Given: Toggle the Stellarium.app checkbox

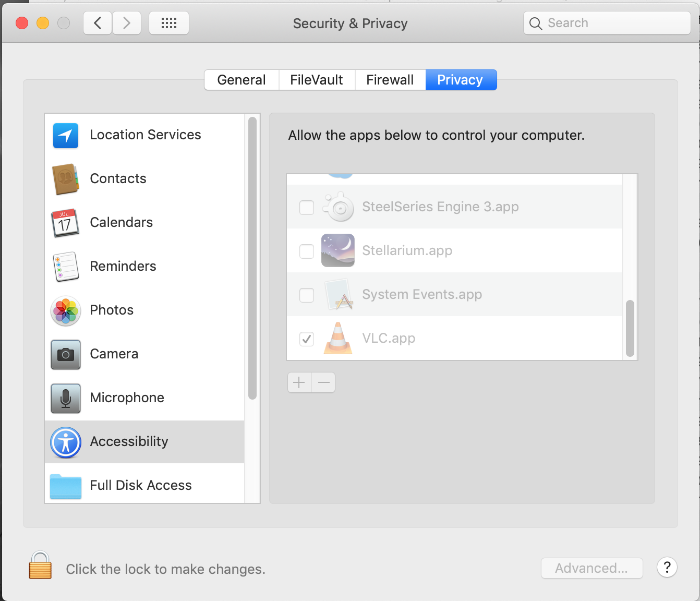Looking at the screenshot, I should (307, 251).
